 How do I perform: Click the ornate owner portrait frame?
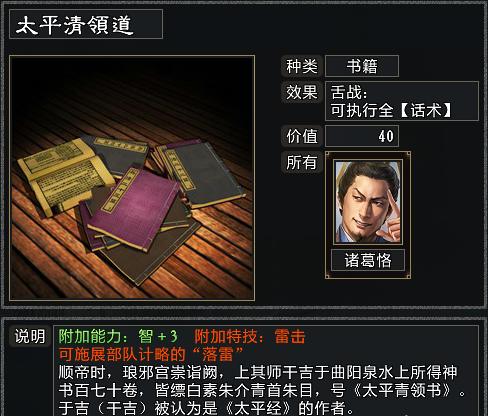[x=368, y=215]
